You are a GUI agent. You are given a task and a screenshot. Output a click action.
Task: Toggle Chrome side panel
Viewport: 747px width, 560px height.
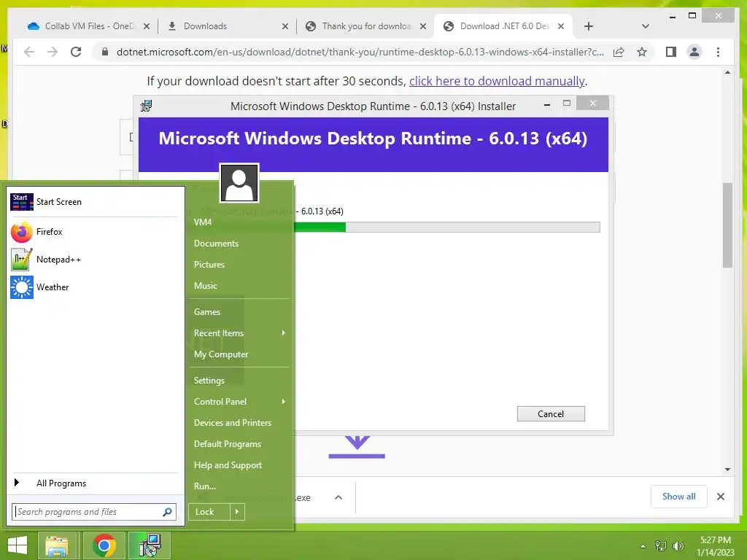pos(671,52)
